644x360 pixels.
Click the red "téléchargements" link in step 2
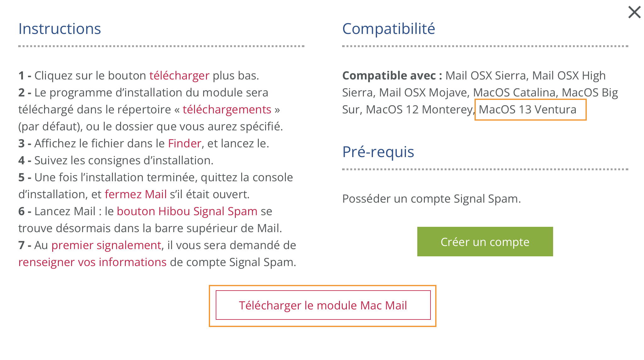[227, 110]
